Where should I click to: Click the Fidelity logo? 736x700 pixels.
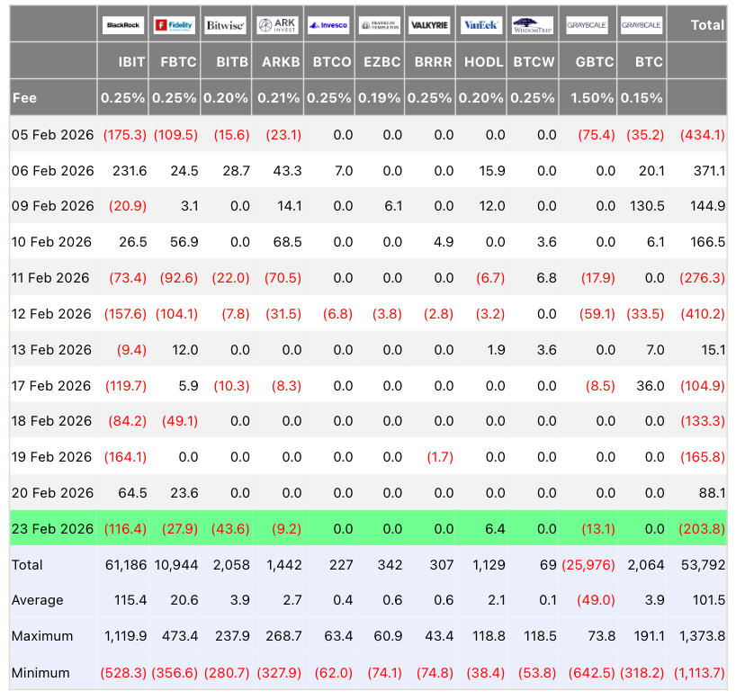175,25
